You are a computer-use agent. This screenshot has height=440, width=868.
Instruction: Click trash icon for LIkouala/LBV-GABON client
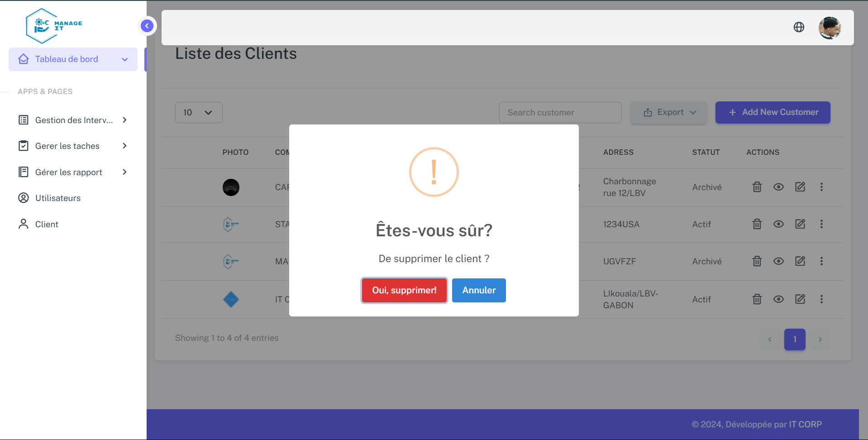[x=757, y=299]
